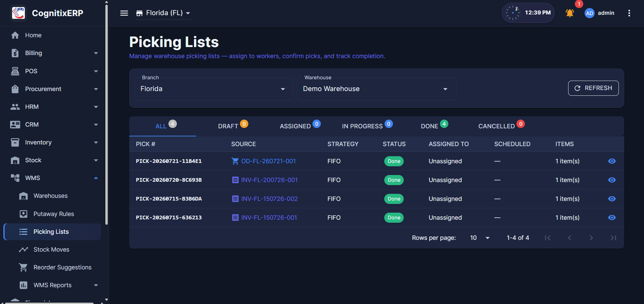Open the three-dot more options menu
Screen dimensions: 644x304
(x=629, y=13)
